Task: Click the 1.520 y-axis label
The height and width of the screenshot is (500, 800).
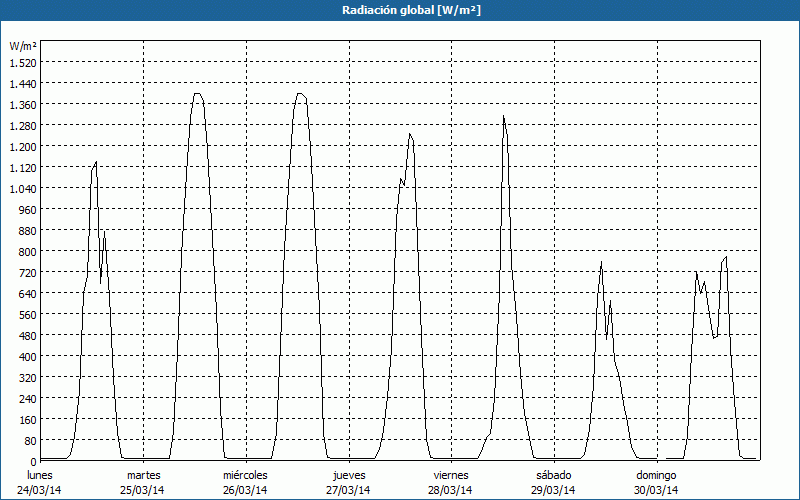Action: tap(22, 62)
